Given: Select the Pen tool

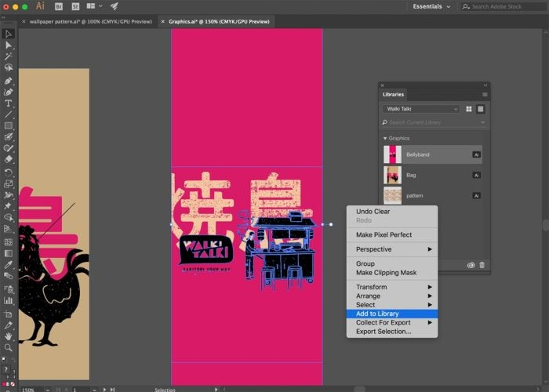Looking at the screenshot, I should (x=9, y=81).
